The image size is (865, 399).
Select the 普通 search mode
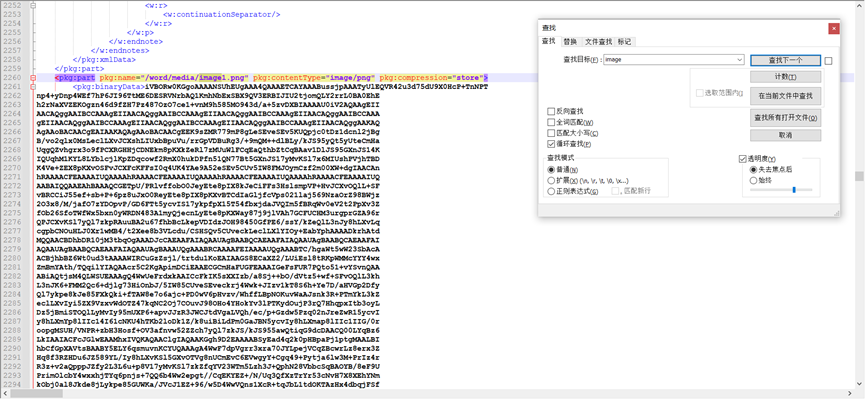click(x=551, y=169)
